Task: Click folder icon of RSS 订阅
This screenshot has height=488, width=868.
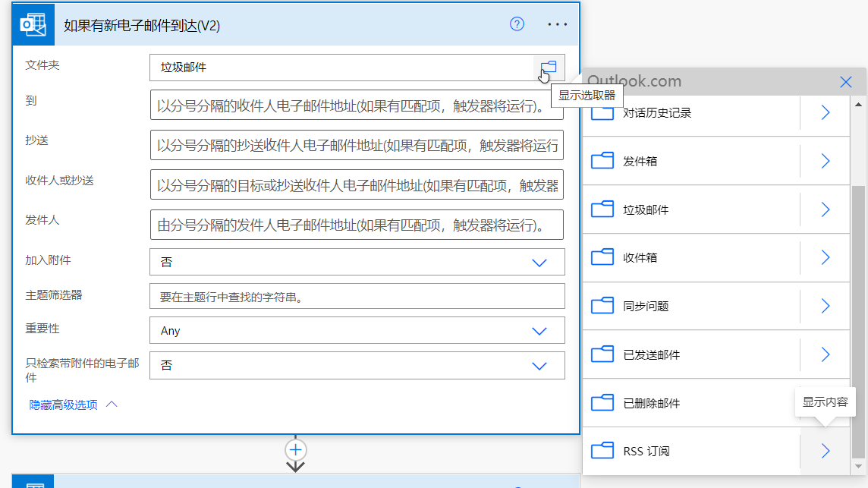Action: pyautogui.click(x=602, y=451)
